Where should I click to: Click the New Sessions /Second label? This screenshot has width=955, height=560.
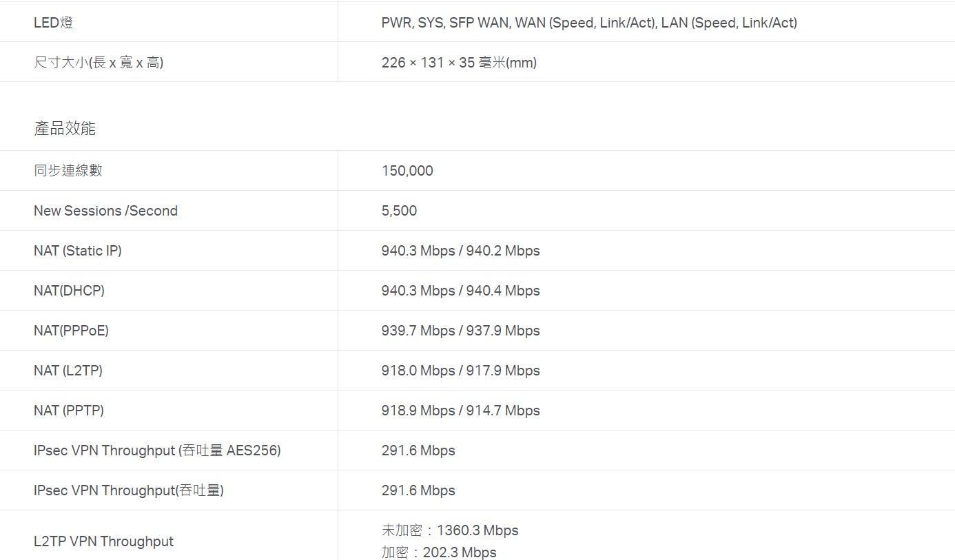click(105, 211)
